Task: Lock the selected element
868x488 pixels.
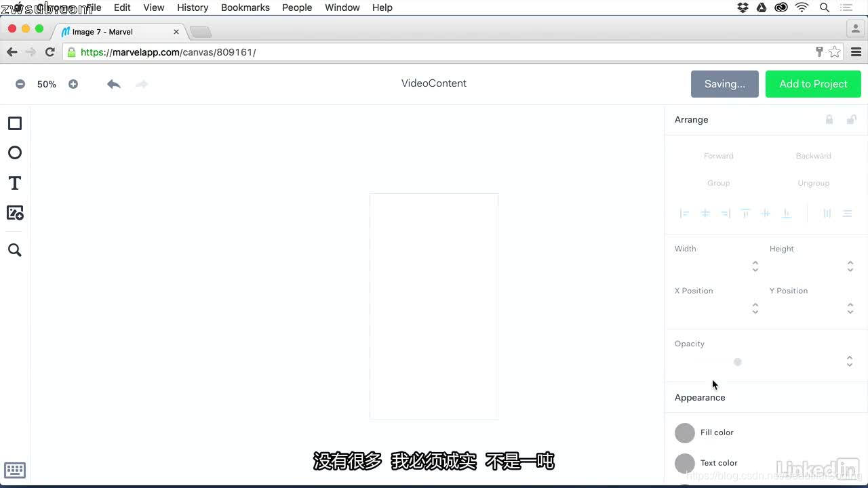Action: 829,119
